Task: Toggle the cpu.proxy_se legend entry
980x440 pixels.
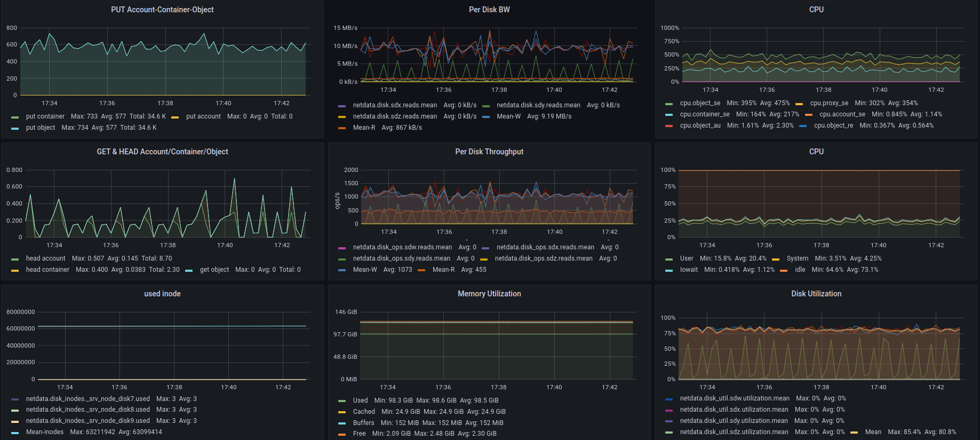Action: [x=828, y=103]
